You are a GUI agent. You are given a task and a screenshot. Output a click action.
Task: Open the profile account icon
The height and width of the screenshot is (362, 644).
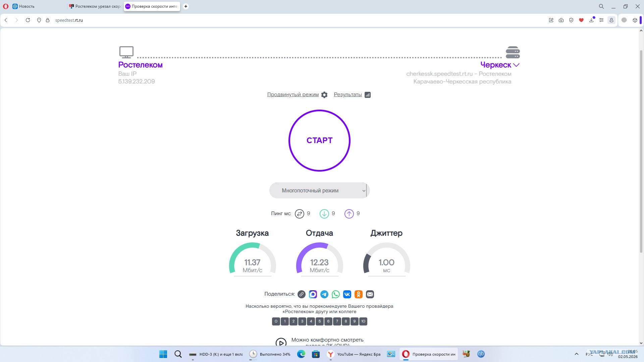click(x=611, y=20)
